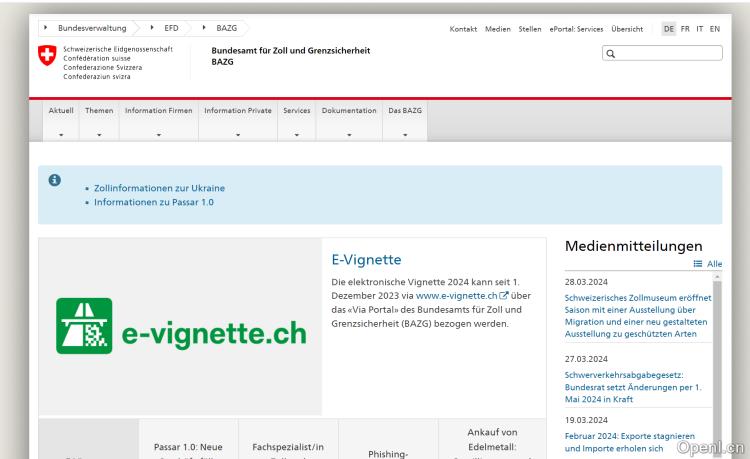The width and height of the screenshot is (750, 459).
Task: Open Informationen zu Passar 1.0 link
Action: tap(153, 202)
